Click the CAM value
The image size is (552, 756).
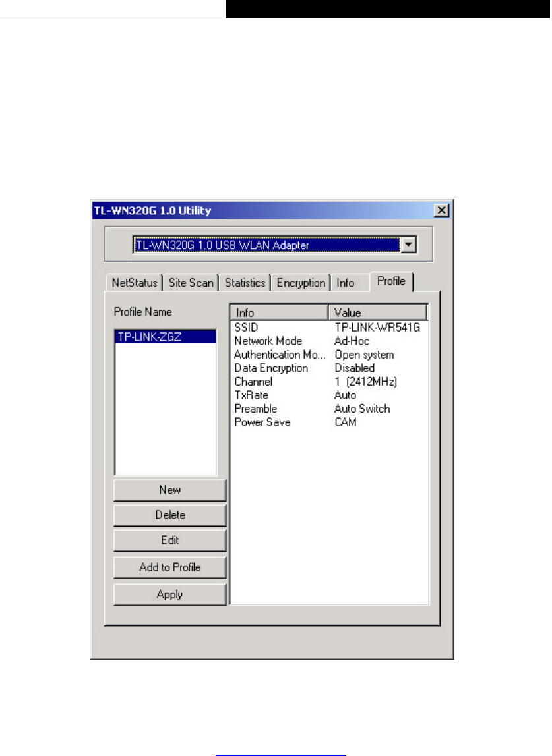point(346,422)
